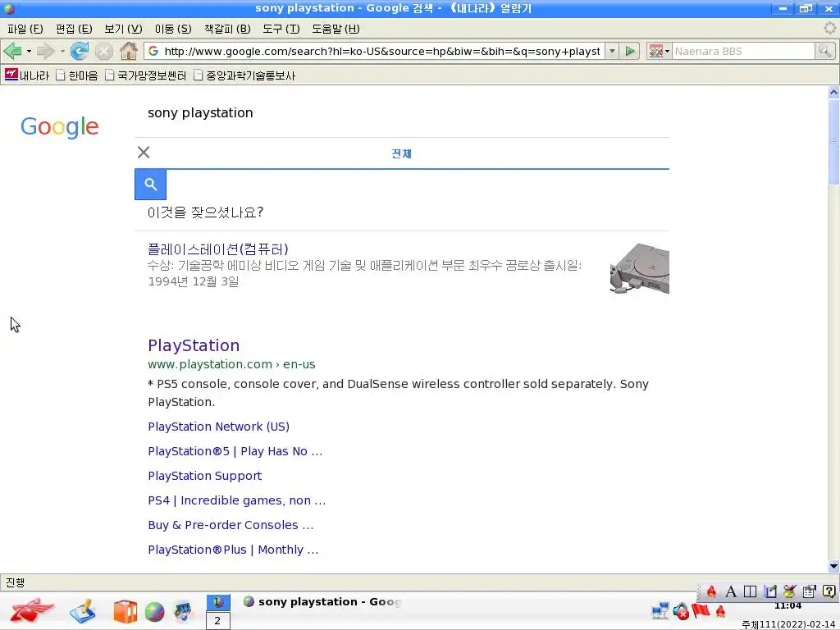The image size is (840, 630).
Task: Click the question mark help icon in input toolbar
Action: [x=829, y=591]
